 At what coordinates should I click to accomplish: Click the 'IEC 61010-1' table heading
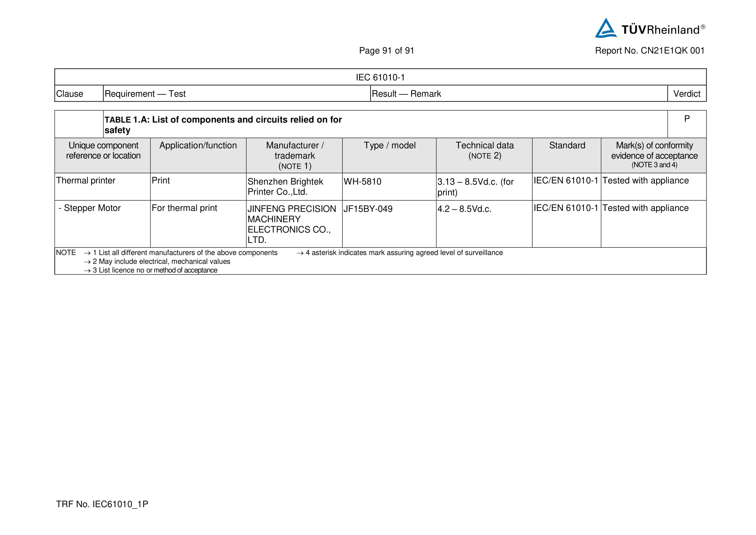[x=380, y=77]
